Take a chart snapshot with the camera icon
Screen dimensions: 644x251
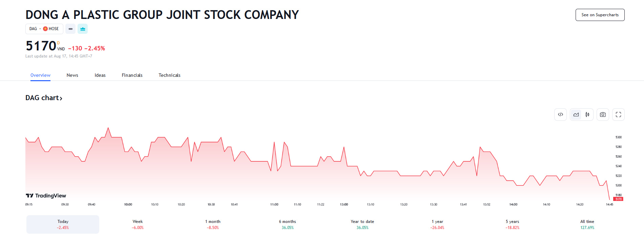click(x=603, y=114)
